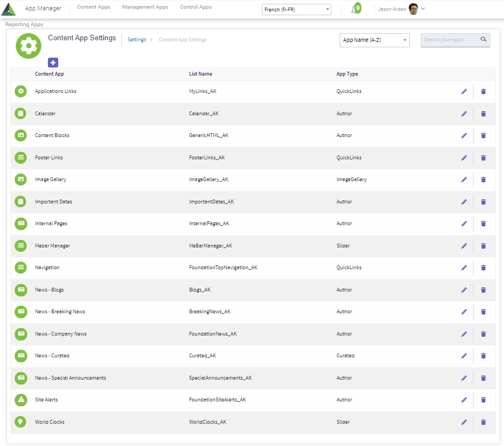
Task: Click the search magnifier icon
Action: pyautogui.click(x=483, y=40)
